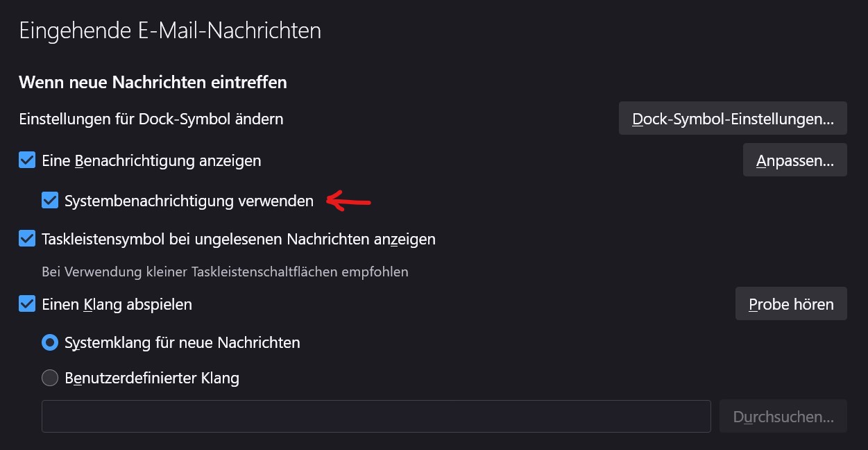Click the 'Einen Klang abspielen' label text
The width and height of the screenshot is (868, 450).
point(117,304)
